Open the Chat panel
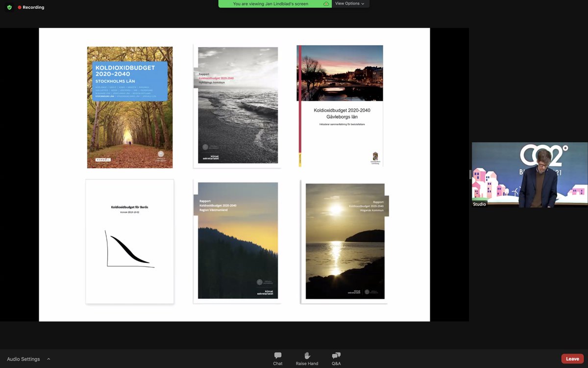This screenshot has height=368, width=588. [x=278, y=359]
